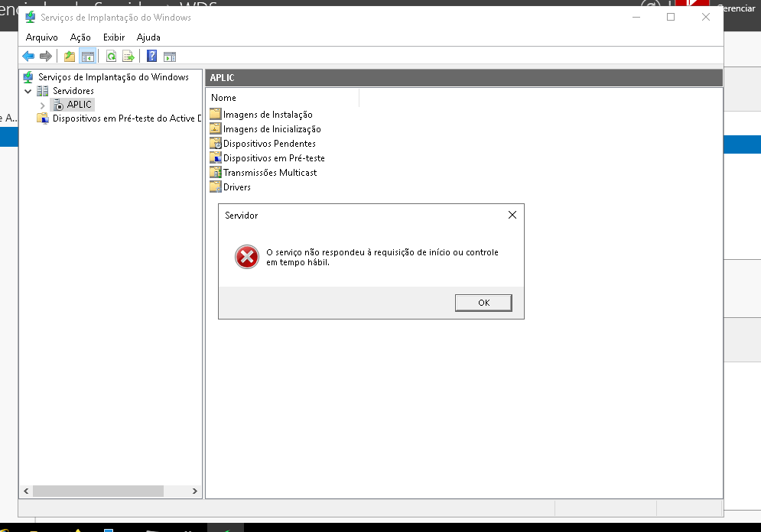Minimize the Windows Deployment Services window
The width and height of the screenshot is (761, 532).
[x=636, y=17]
